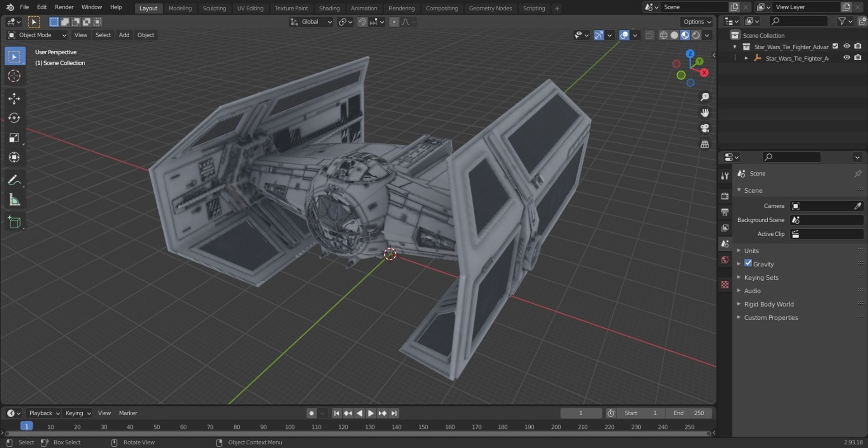The height and width of the screenshot is (448, 868).
Task: Select the Transform tool
Action: pyautogui.click(x=14, y=157)
